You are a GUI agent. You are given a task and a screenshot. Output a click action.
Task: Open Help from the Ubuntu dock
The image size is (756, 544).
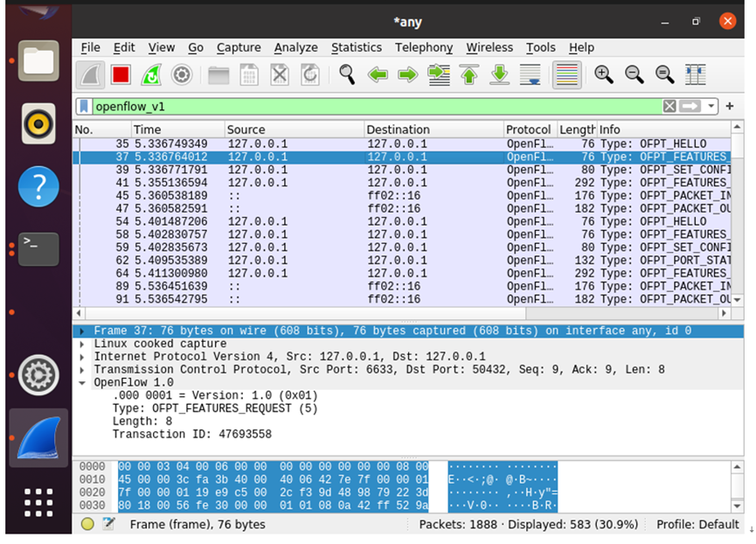point(38,186)
